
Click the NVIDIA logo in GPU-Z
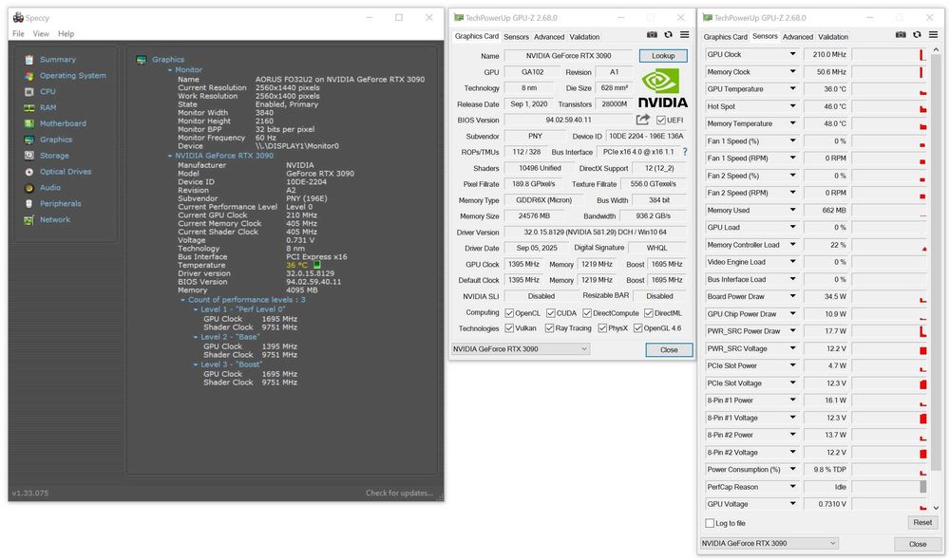coord(662,87)
